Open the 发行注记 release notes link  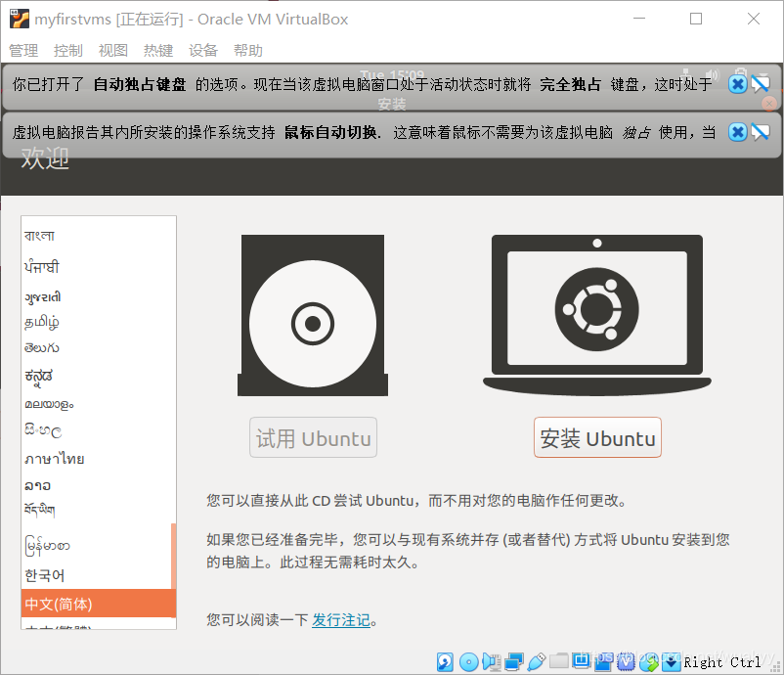341,620
